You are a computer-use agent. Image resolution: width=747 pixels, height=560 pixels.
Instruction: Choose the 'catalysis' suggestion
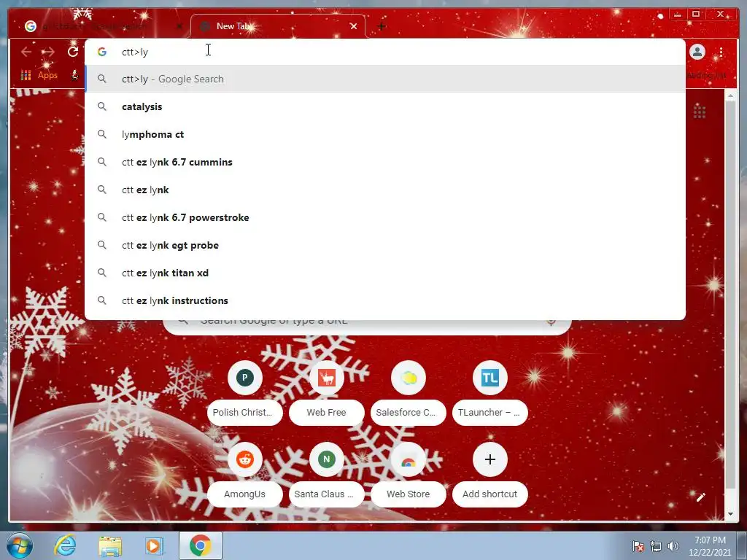[x=385, y=106]
